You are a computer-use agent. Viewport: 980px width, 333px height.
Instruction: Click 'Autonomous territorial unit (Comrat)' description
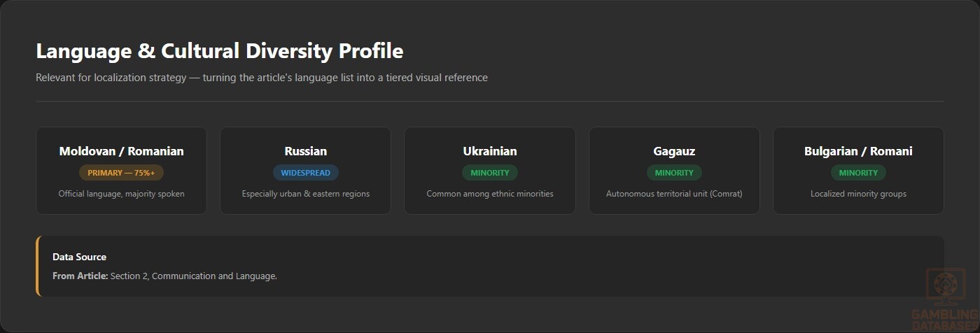point(674,194)
